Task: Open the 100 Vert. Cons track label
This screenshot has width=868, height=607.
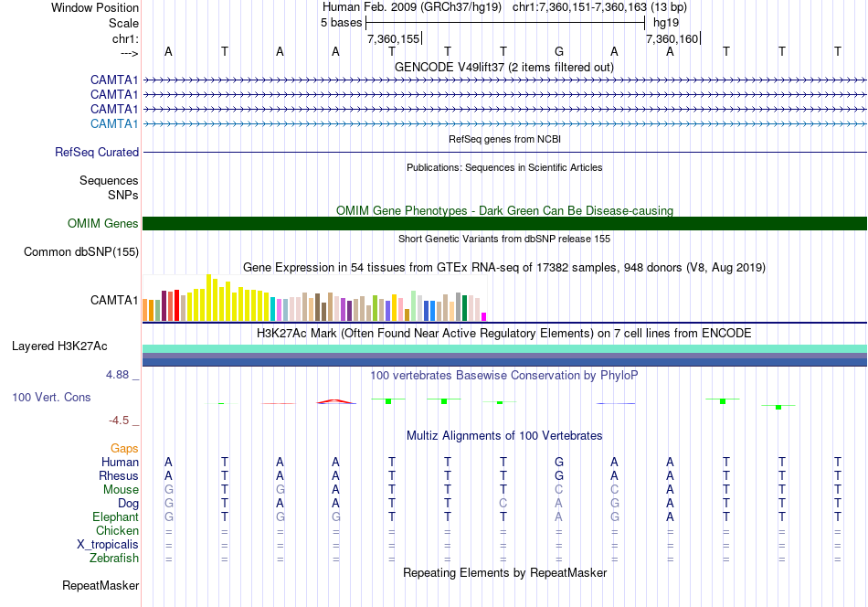Action: (51, 397)
